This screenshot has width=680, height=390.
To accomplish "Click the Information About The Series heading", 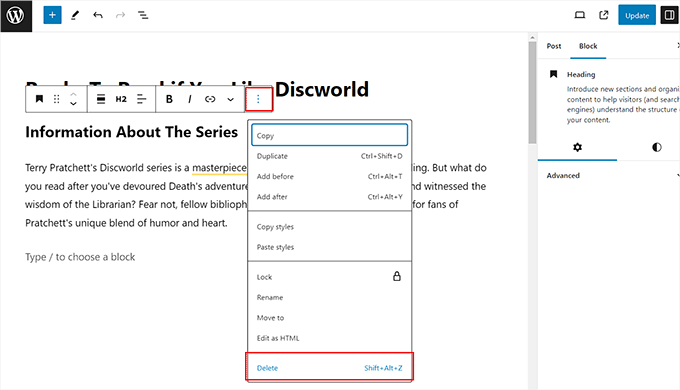I will [x=131, y=132].
